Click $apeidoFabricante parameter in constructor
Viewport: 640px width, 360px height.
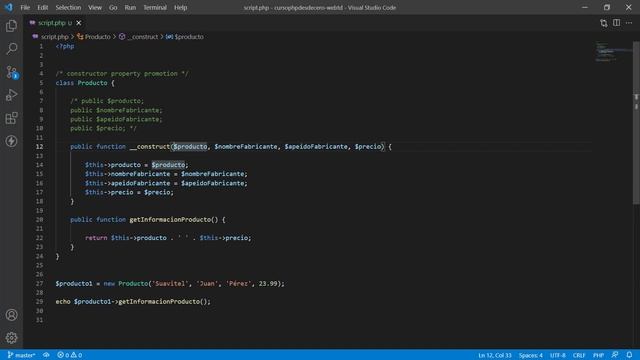316,147
